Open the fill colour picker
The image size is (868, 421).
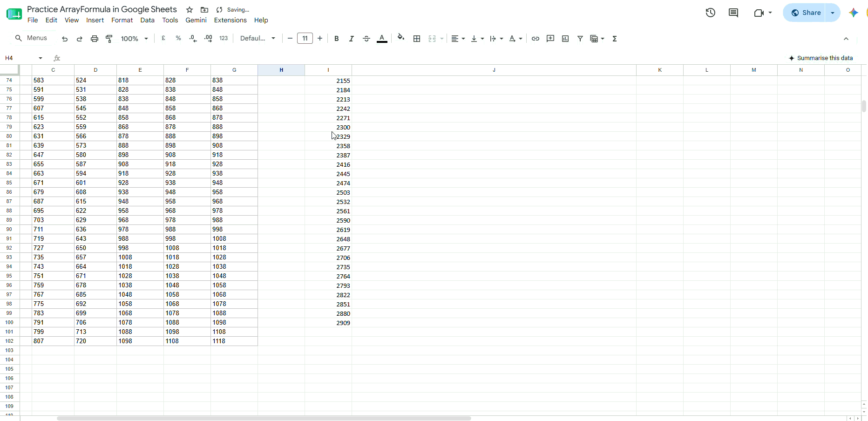[401, 38]
